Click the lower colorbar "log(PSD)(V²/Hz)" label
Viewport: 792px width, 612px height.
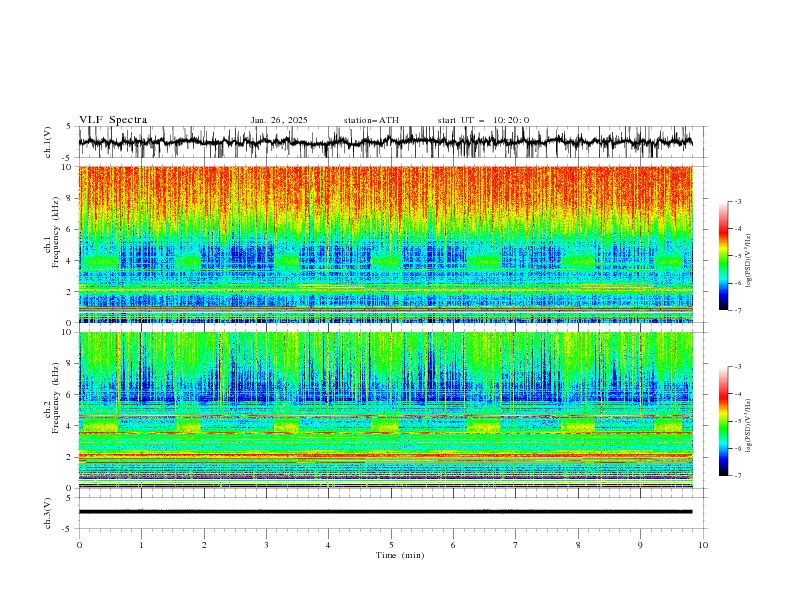tap(748, 426)
